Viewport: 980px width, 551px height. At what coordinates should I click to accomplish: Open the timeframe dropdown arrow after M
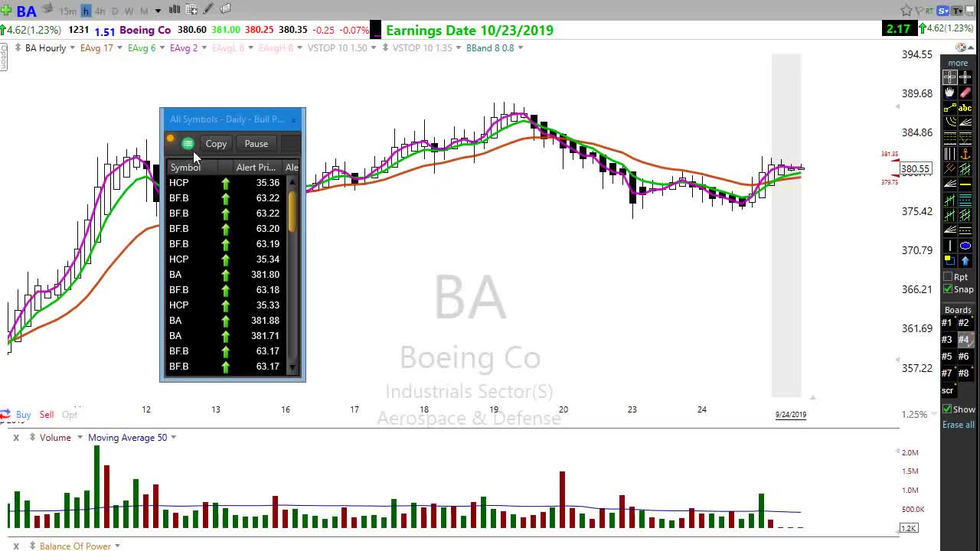tap(158, 11)
